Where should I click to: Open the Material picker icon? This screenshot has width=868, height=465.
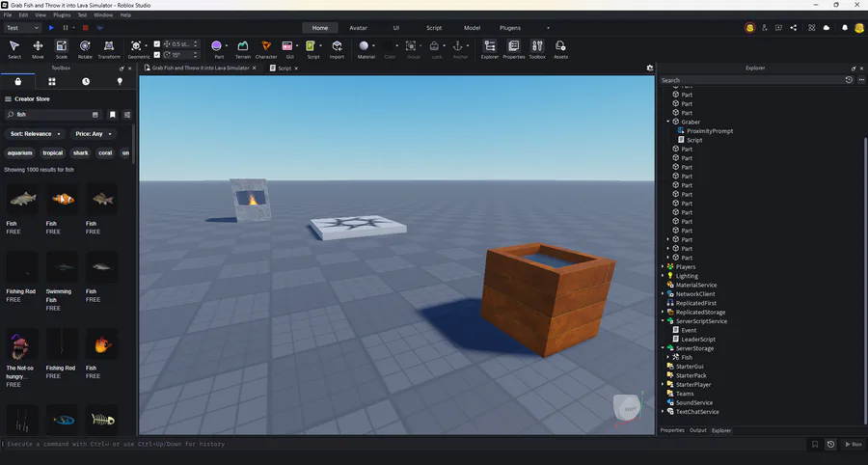point(364,46)
